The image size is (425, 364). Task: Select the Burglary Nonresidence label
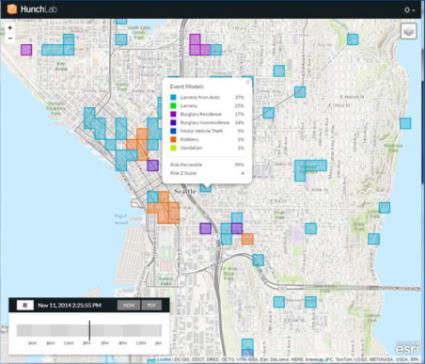click(205, 123)
